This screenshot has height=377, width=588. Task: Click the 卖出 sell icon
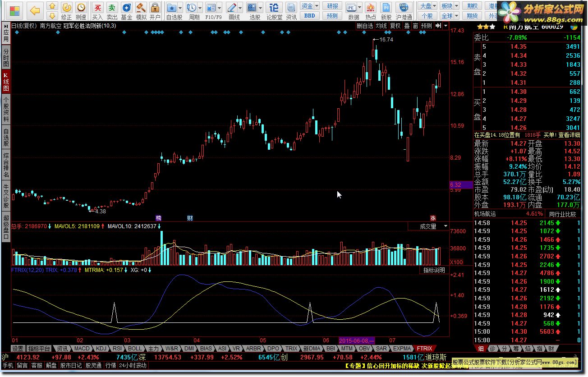pyautogui.click(x=112, y=10)
